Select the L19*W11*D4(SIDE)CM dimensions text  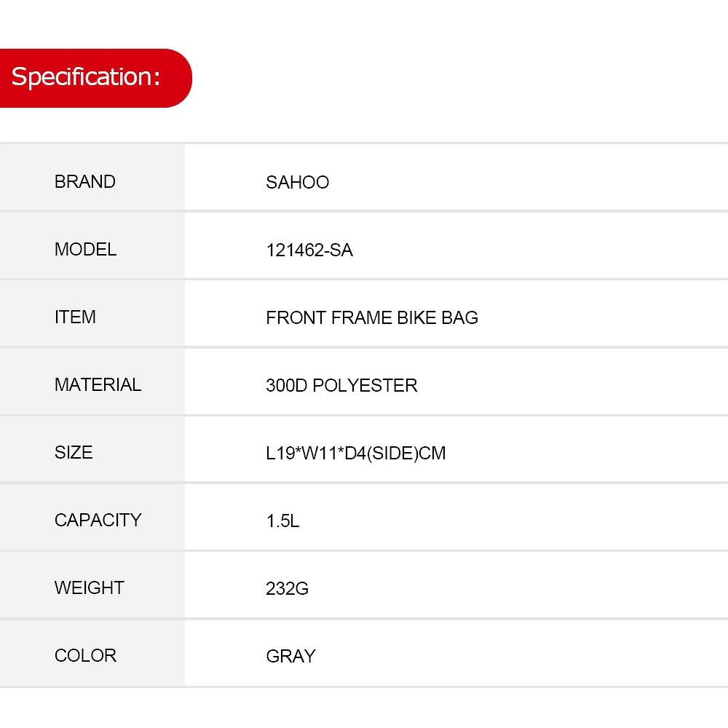coord(355,453)
